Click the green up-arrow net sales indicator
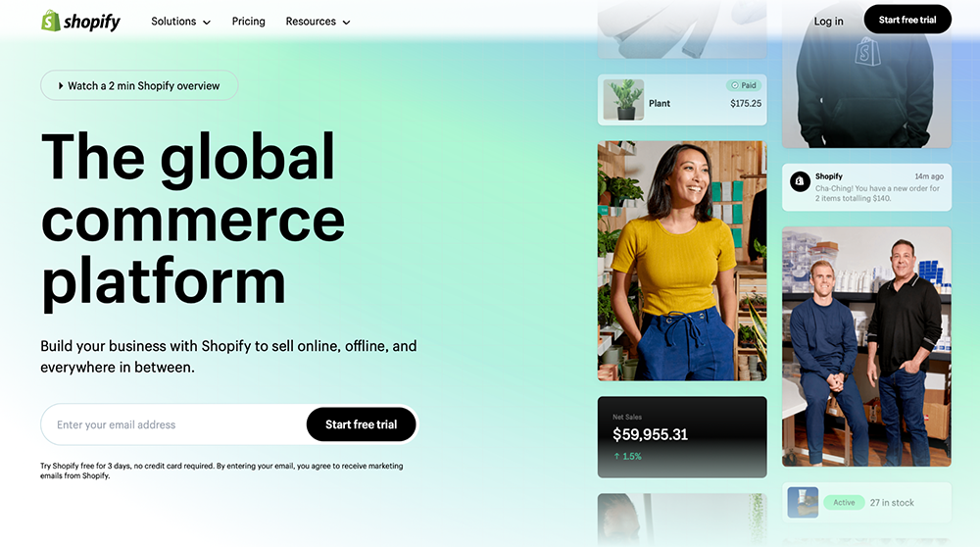The image size is (980, 547). (x=616, y=457)
